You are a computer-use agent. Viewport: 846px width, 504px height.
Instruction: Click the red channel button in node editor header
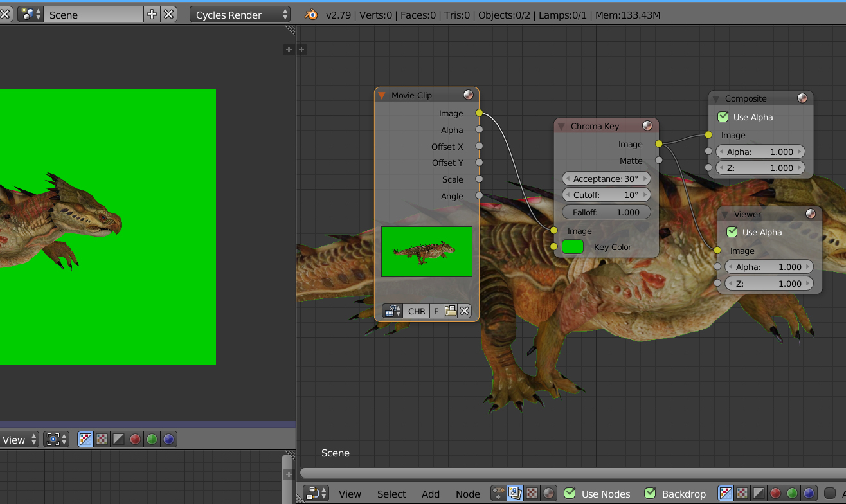(775, 494)
